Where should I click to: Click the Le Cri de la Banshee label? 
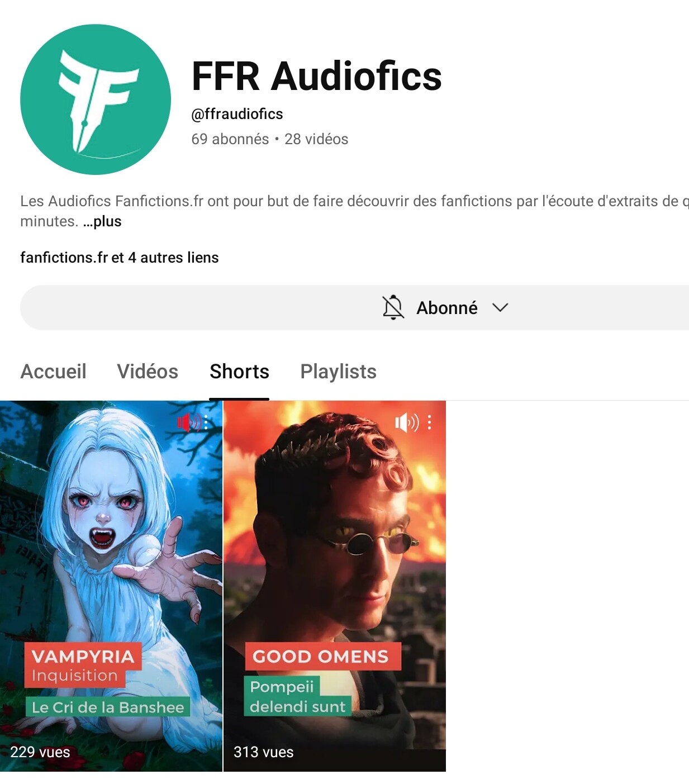108,707
